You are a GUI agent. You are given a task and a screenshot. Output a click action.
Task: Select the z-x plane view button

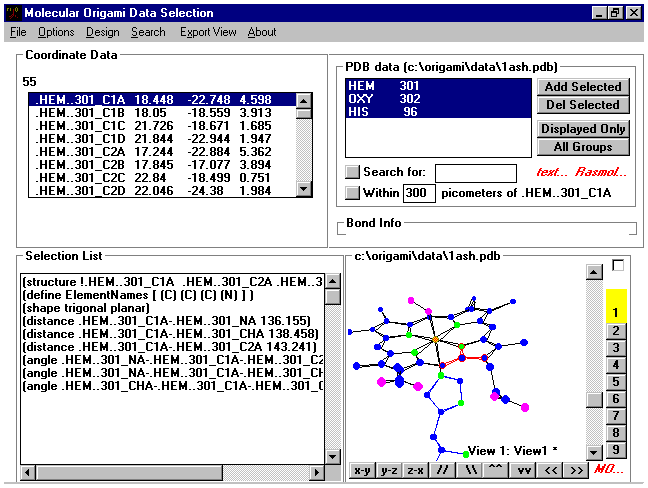click(415, 469)
